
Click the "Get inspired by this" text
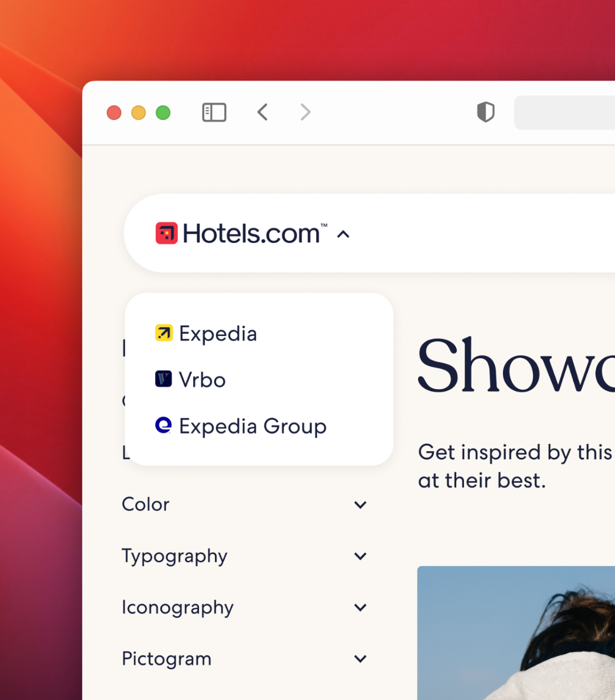[515, 453]
